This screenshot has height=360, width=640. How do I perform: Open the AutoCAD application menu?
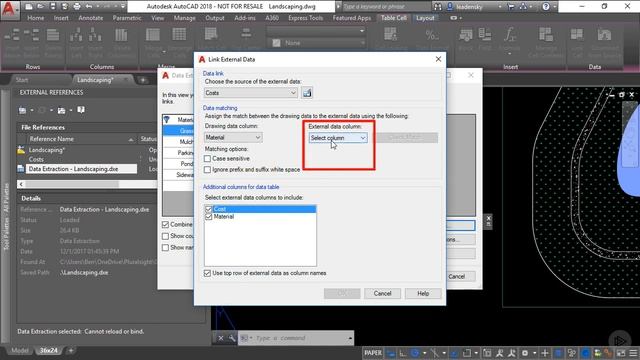click(9, 9)
